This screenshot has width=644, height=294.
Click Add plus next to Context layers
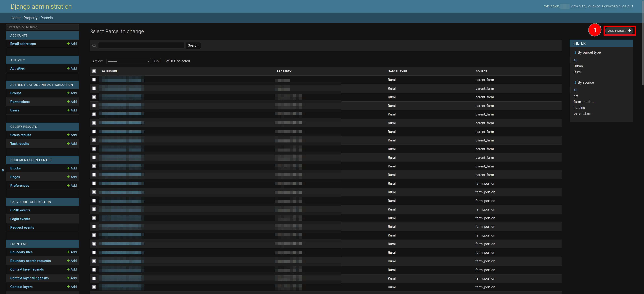[71, 287]
